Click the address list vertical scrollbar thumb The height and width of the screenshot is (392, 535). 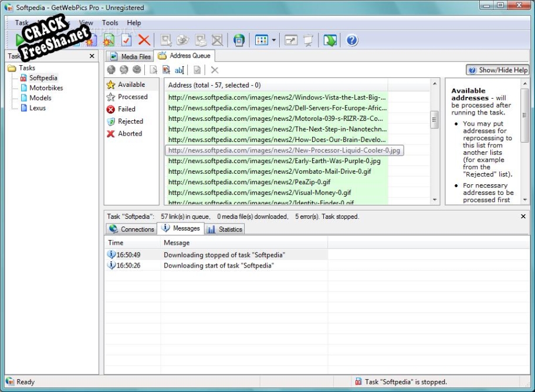(435, 119)
